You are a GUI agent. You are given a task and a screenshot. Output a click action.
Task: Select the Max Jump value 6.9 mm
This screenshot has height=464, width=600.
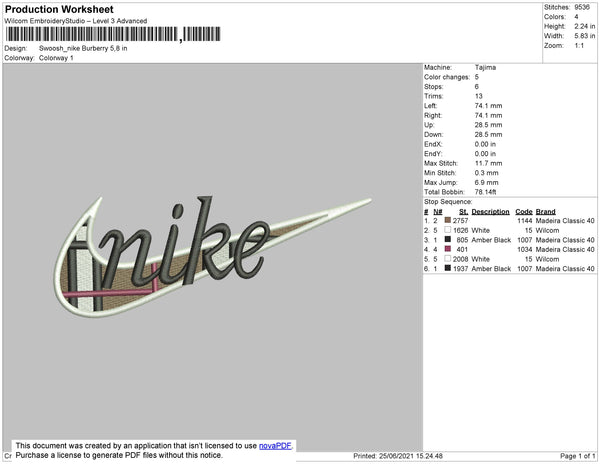pos(486,182)
